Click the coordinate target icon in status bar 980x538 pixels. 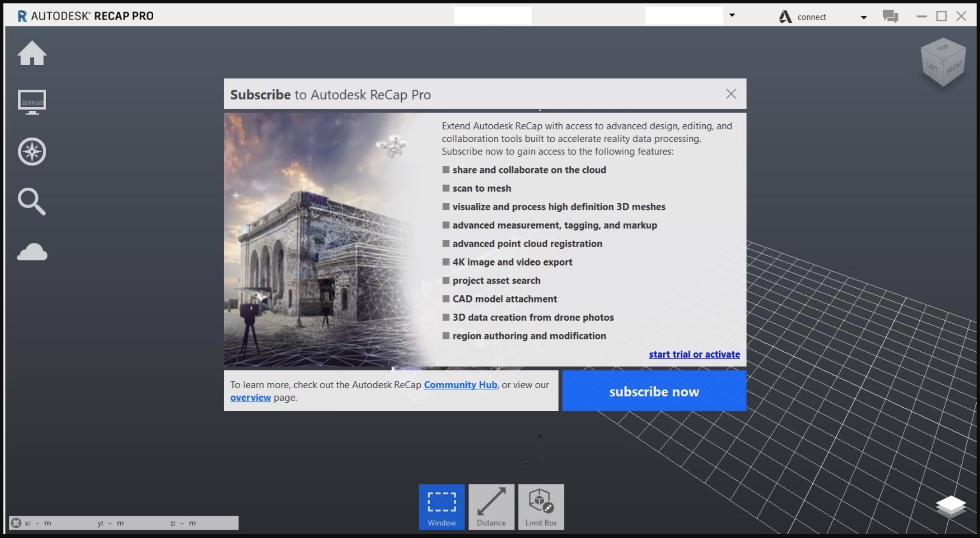coord(16,523)
